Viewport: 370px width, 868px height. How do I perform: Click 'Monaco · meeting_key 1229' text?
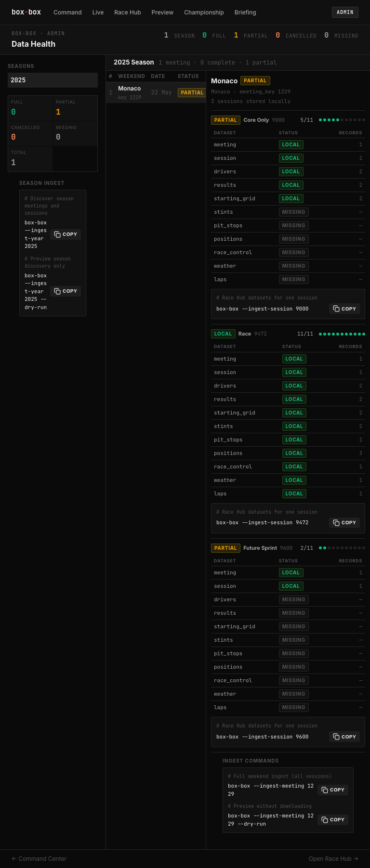pyautogui.click(x=251, y=91)
